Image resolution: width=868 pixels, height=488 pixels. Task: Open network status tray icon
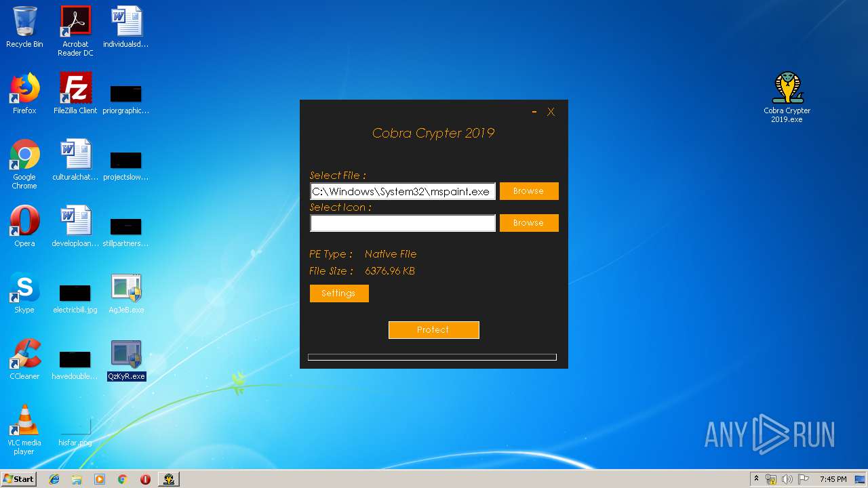point(771,479)
